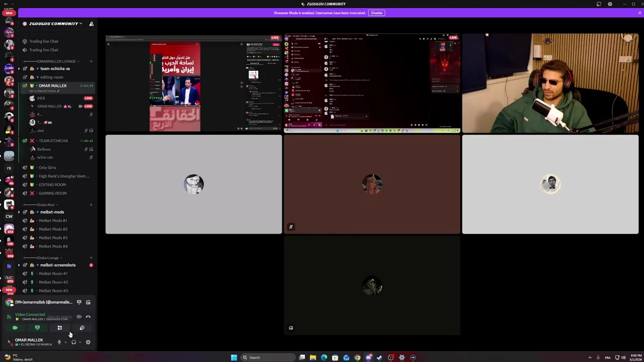Disconnect from the voice call
The height and width of the screenshot is (362, 644).
pyautogui.click(x=88, y=317)
